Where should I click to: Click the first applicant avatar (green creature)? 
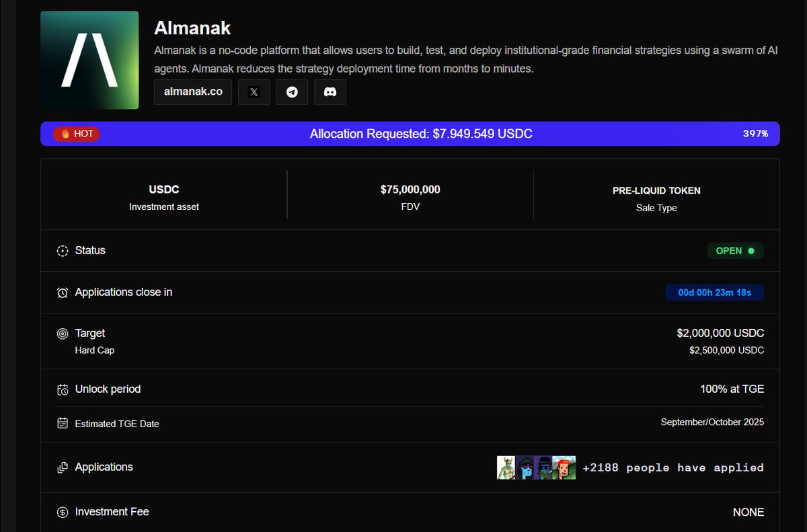(x=506, y=467)
